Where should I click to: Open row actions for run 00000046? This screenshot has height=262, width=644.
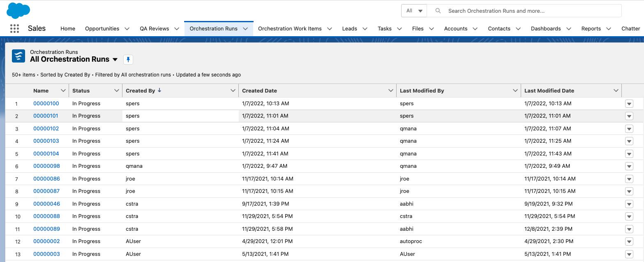point(629,204)
